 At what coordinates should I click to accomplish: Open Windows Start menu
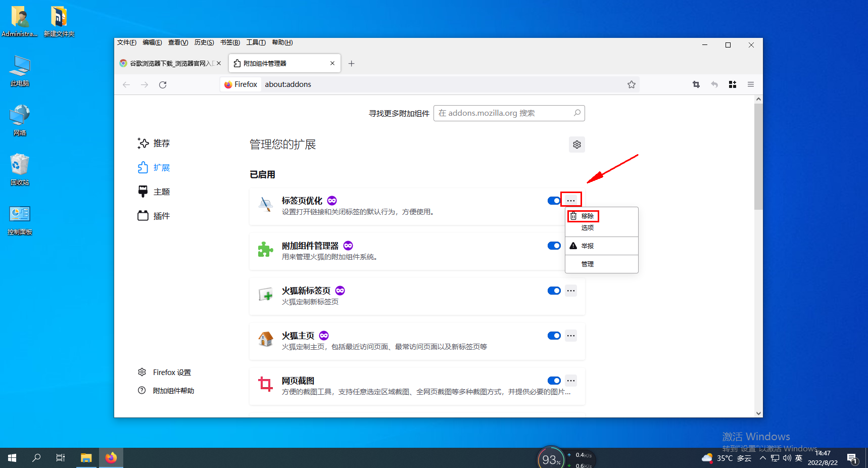click(x=12, y=458)
